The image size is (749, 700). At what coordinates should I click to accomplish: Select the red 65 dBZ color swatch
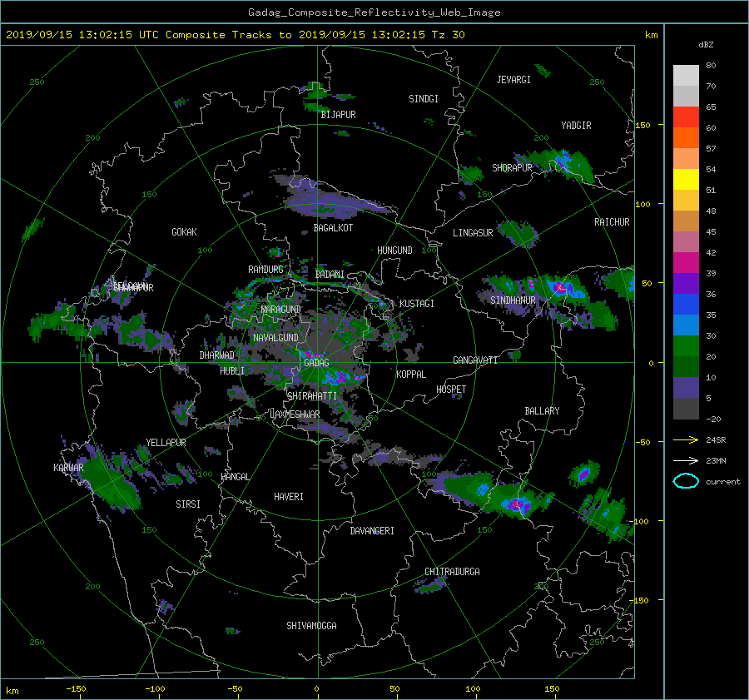(x=686, y=117)
